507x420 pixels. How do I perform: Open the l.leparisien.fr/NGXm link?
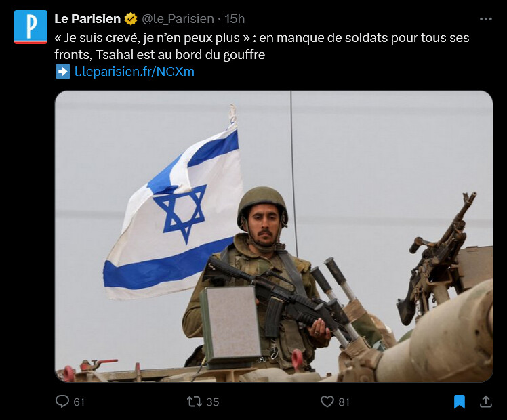[134, 71]
